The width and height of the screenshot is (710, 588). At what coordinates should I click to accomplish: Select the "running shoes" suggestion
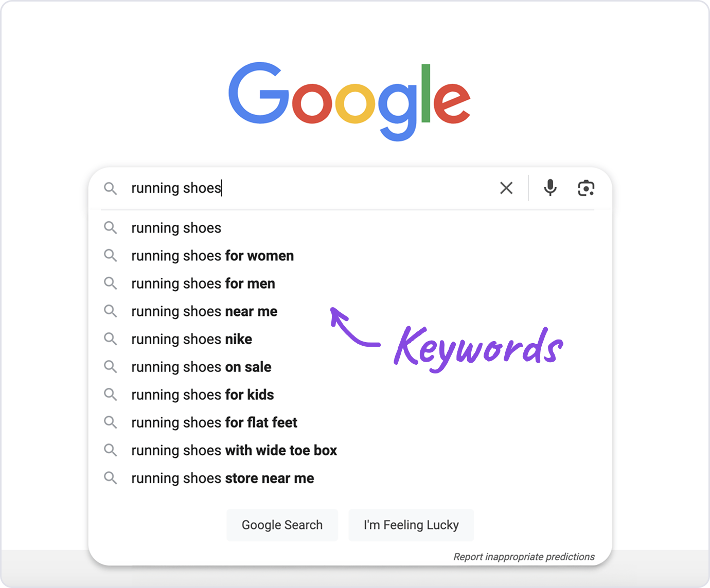176,227
